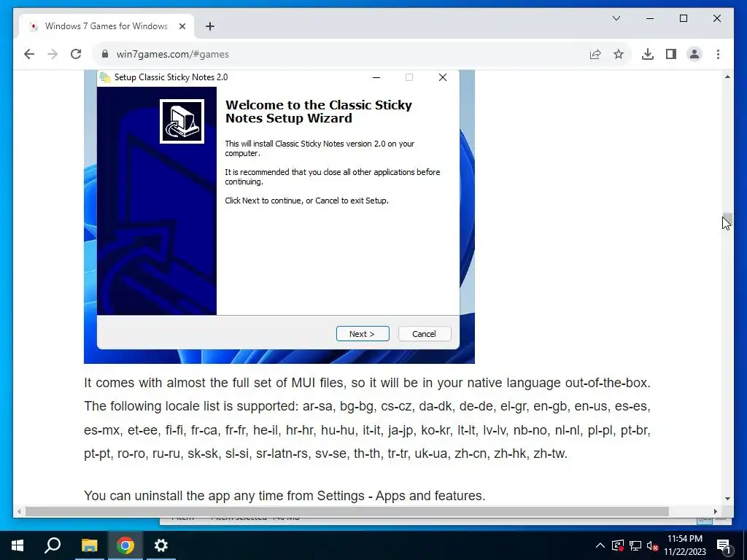Open a new browser tab
The image size is (747, 560).
tap(210, 26)
